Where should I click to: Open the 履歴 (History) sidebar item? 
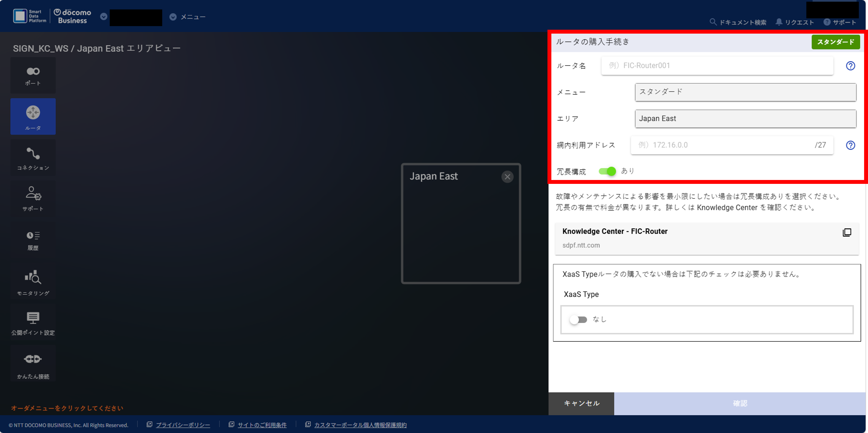point(33,240)
